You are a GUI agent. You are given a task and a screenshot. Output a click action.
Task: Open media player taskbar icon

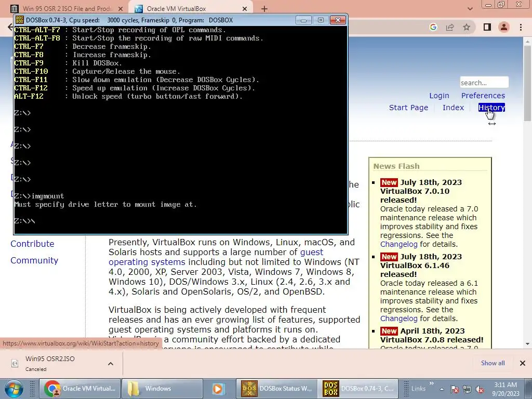pyautogui.click(x=218, y=389)
